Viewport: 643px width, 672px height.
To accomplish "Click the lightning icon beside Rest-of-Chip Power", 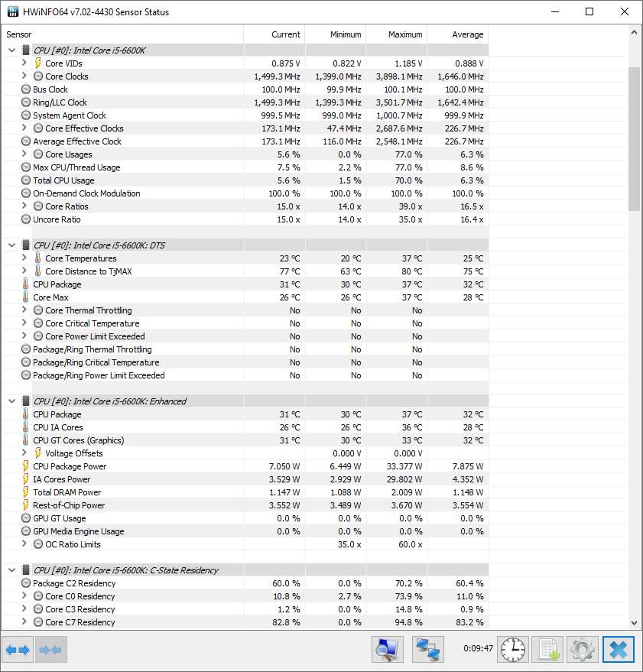I will (x=26, y=505).
